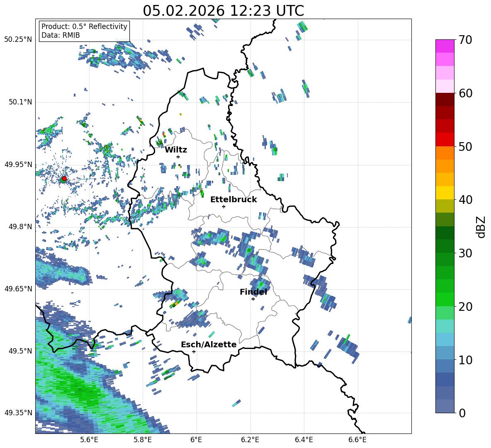Click the Findel station cross marker
This screenshot has height=448, width=491.
coord(253,299)
